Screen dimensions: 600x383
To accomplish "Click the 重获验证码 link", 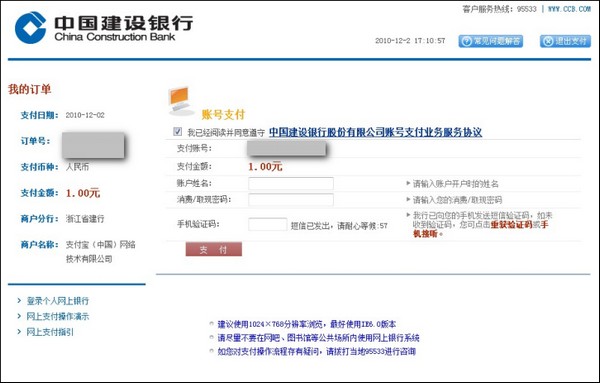I will coord(511,225).
